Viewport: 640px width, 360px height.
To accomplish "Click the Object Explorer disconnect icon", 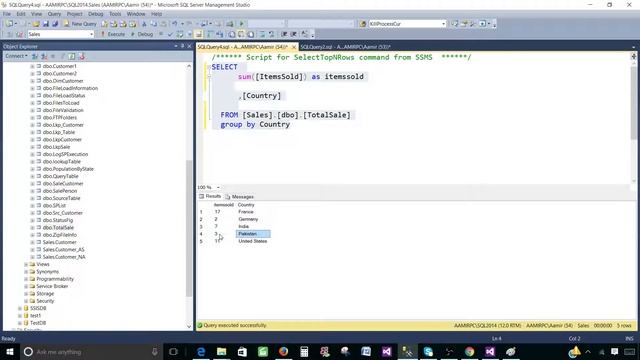I will (44, 56).
